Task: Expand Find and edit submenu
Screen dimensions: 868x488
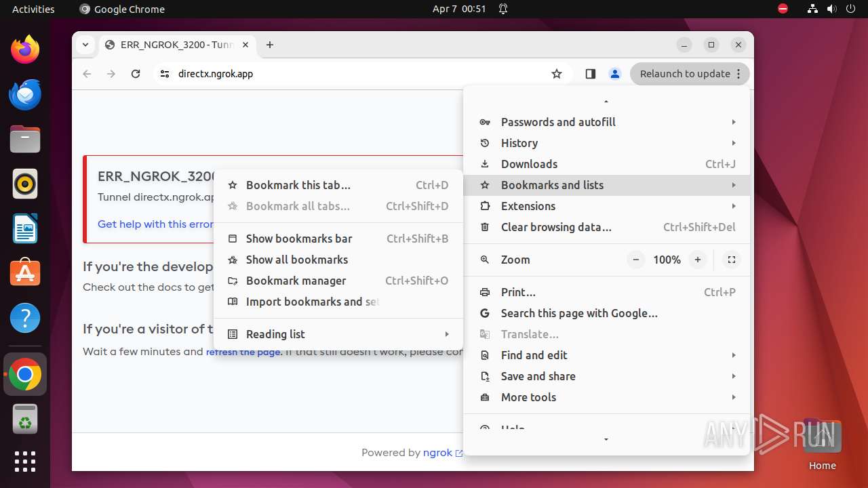Action: [734, 355]
